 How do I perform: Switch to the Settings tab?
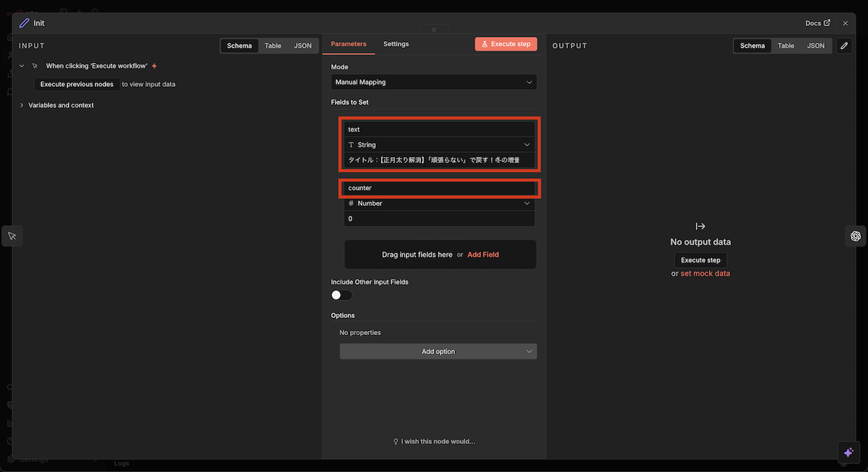(x=396, y=44)
